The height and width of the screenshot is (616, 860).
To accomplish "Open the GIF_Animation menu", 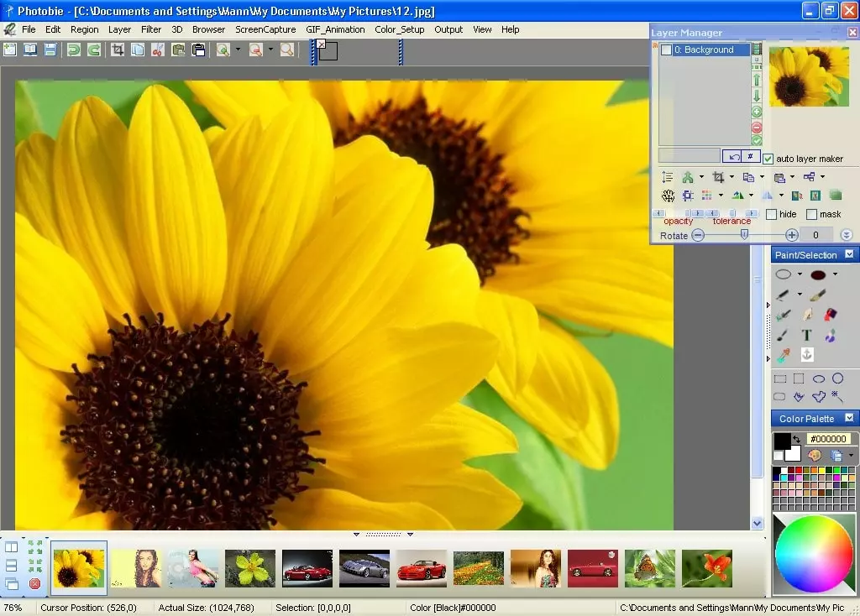I will point(335,29).
